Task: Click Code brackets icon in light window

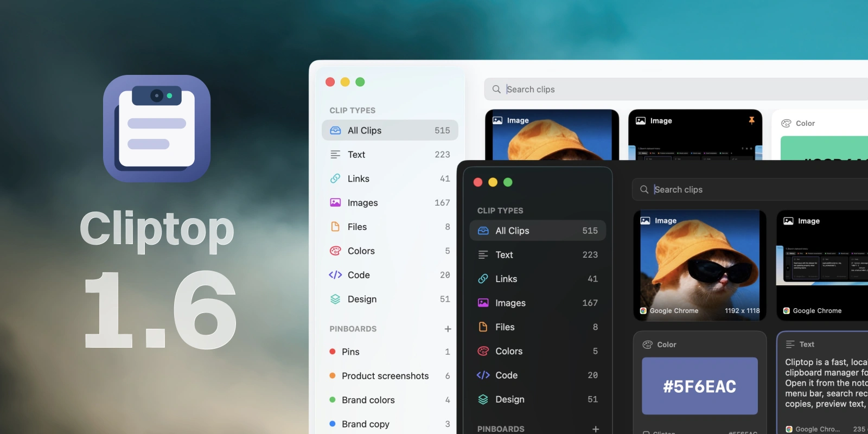Action: pos(335,275)
